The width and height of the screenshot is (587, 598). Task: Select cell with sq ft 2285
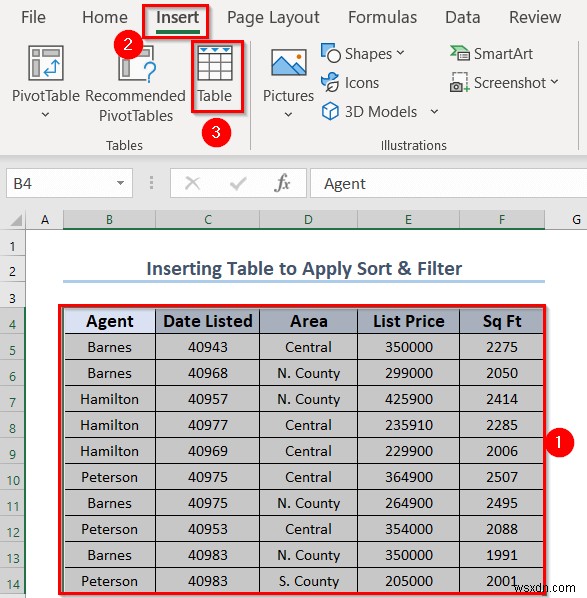pyautogui.click(x=502, y=425)
